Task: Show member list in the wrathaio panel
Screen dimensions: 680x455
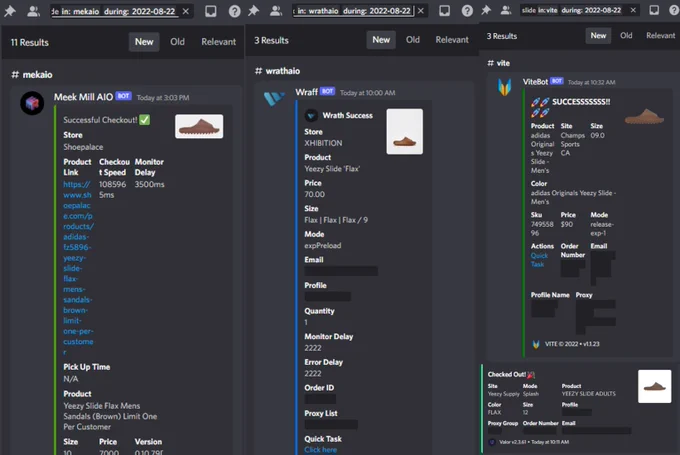Action: coord(276,10)
